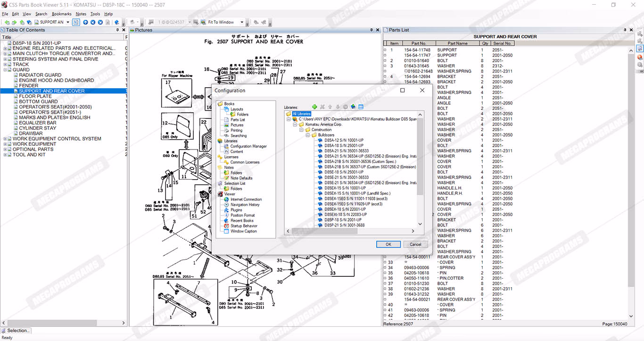Click the green back arrow in toolbar
This screenshot has width=644, height=341.
click(x=7, y=22)
